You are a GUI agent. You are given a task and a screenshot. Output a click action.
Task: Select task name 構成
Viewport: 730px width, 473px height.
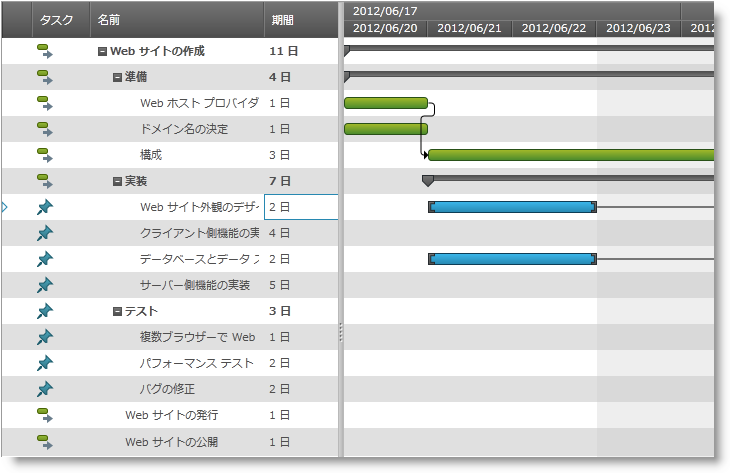(151, 155)
